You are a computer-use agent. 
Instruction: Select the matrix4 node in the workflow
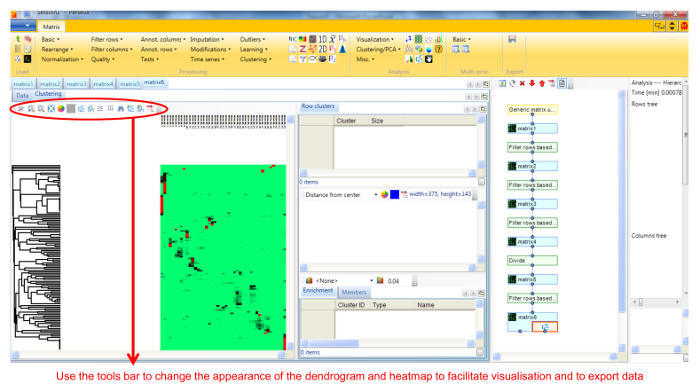pos(532,242)
